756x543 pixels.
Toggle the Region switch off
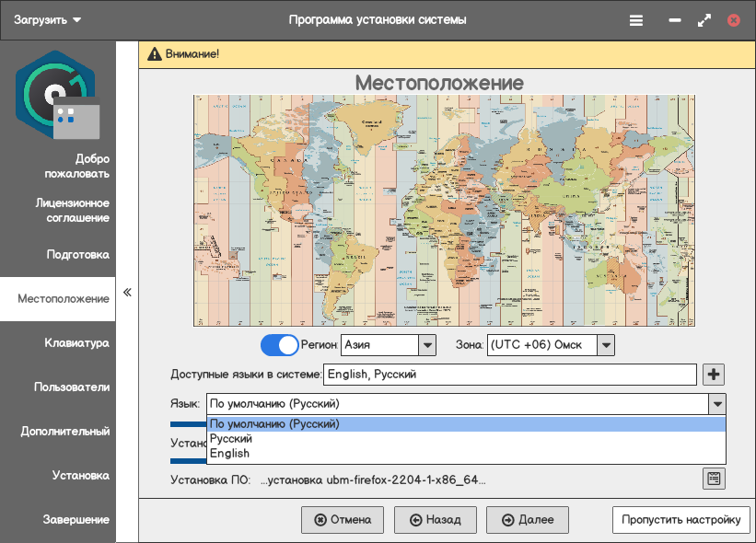pyautogui.click(x=280, y=345)
